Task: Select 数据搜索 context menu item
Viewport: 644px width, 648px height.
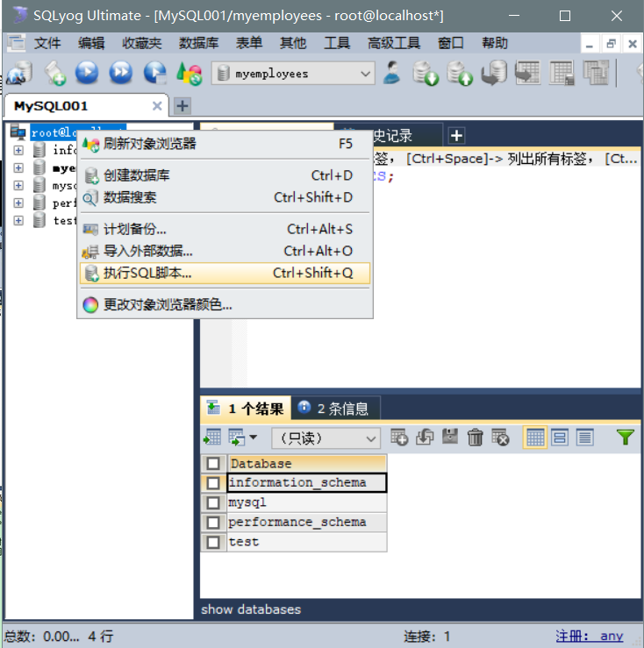Action: (x=225, y=197)
